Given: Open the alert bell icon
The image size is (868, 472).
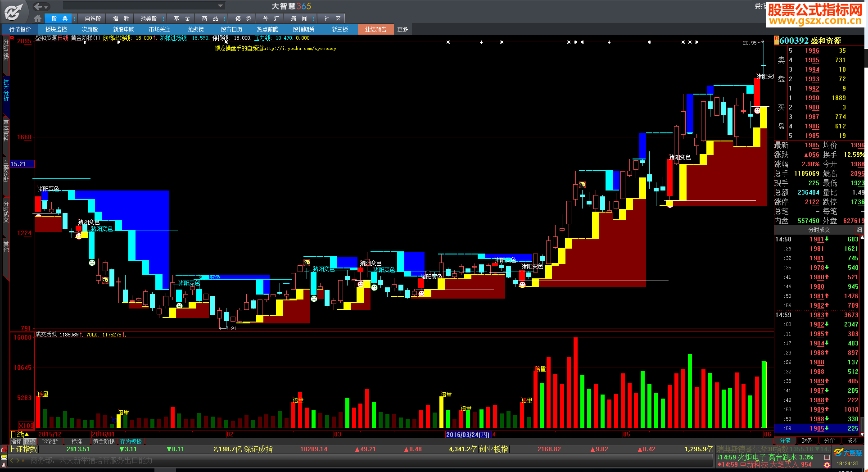Looking at the screenshot, I should coord(4,464).
